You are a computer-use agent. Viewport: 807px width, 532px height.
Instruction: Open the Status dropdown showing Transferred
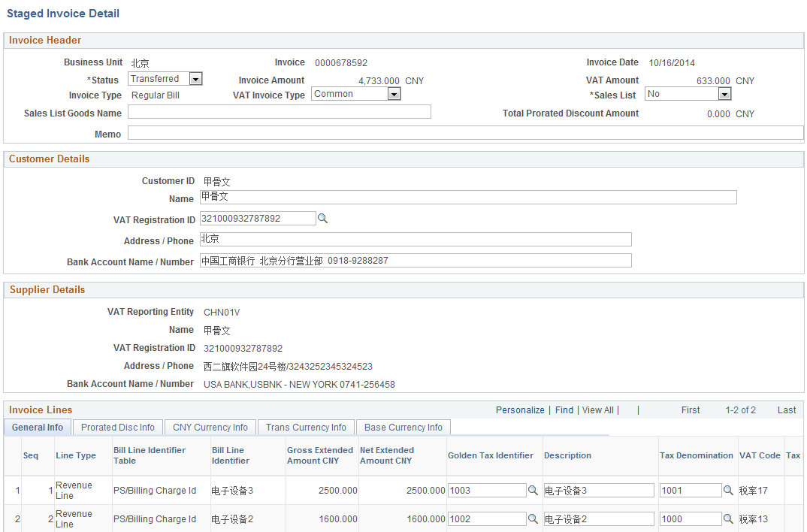[x=195, y=78]
